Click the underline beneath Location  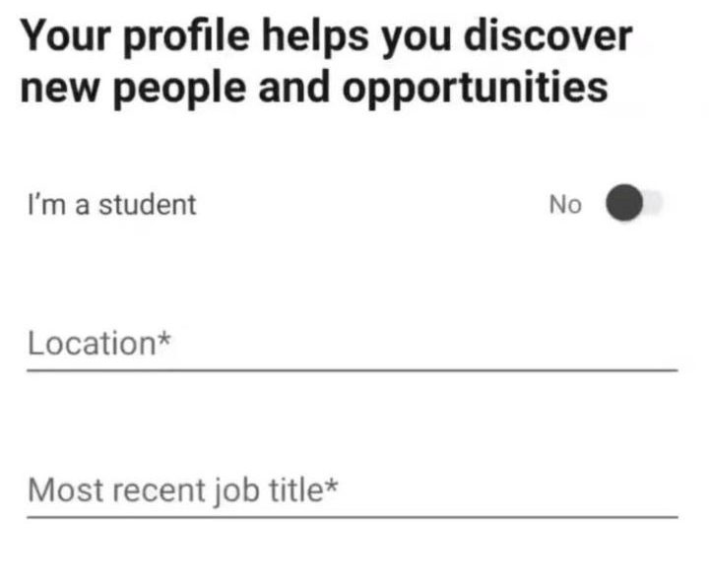pos(352,369)
